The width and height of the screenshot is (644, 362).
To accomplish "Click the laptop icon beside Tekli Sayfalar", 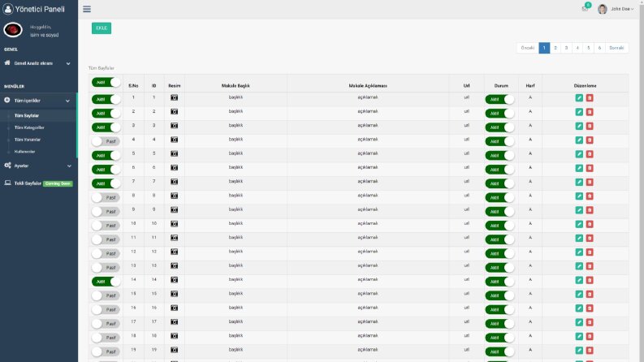I will point(7,183).
